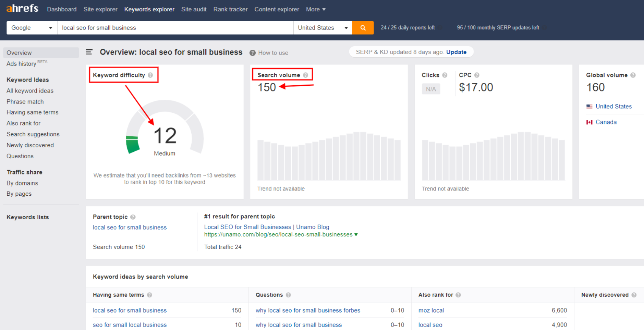The image size is (644, 330).
Task: Click the Ahrefs logo
Action: (x=22, y=8)
